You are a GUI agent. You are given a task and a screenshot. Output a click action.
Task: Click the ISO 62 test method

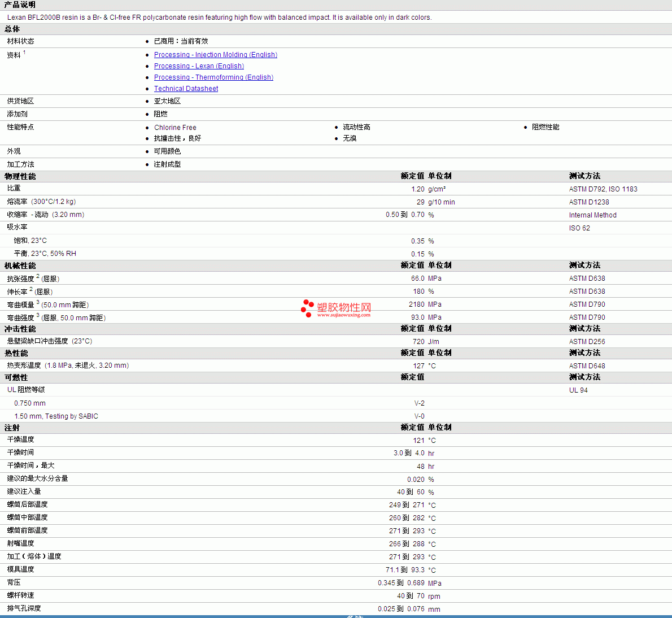point(579,228)
